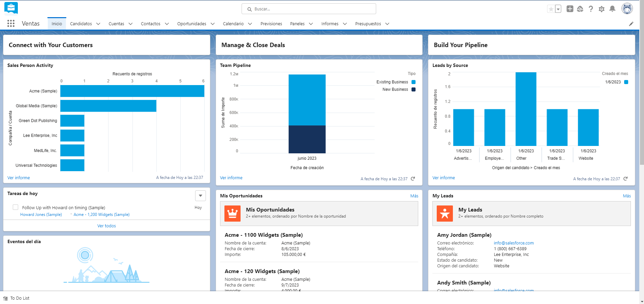The width and height of the screenshot is (644, 304).
Task: Open the Trailhead guidance cloud icon
Action: 580,9
